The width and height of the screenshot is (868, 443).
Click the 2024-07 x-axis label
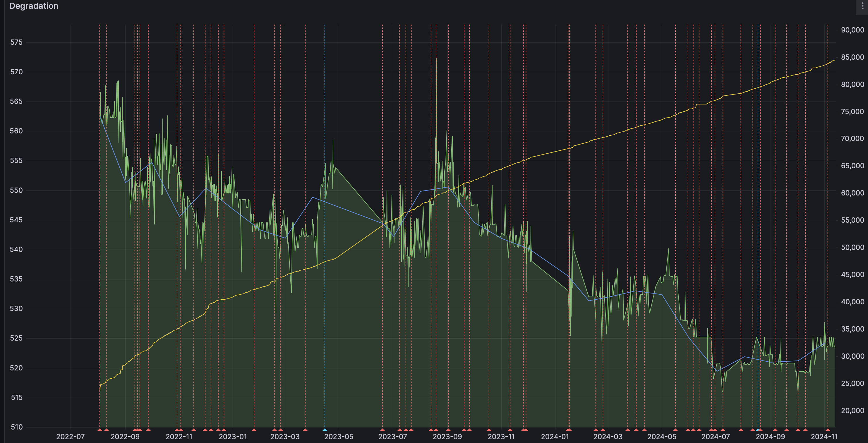tap(716, 437)
